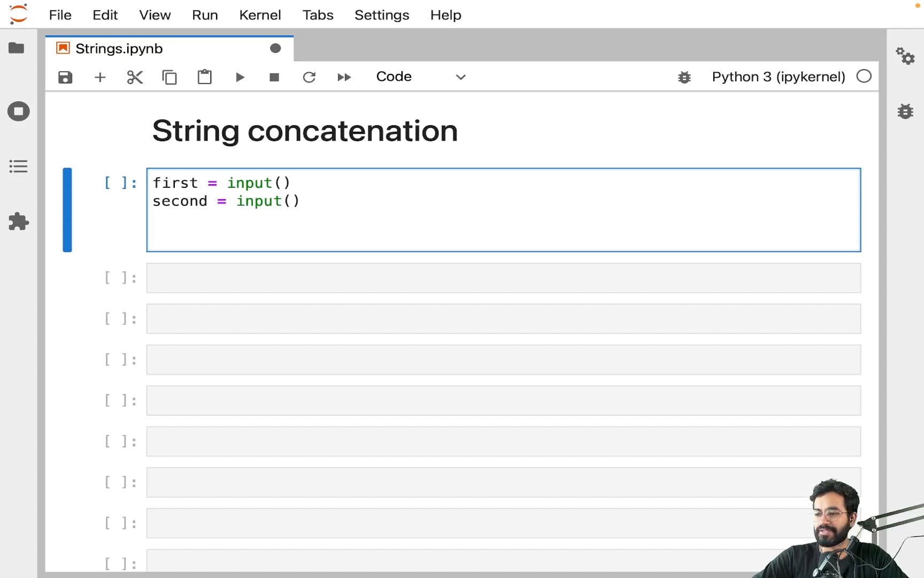Open the cell type Code dropdown

click(421, 77)
